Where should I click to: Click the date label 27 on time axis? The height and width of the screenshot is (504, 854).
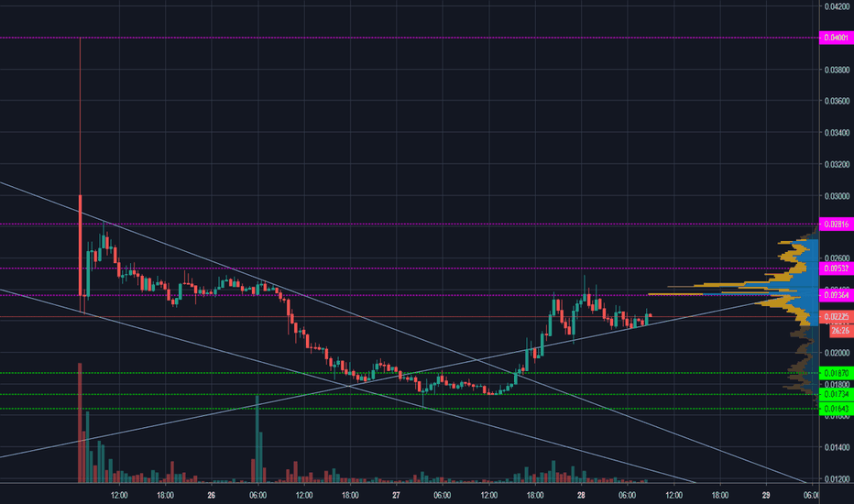point(396,495)
